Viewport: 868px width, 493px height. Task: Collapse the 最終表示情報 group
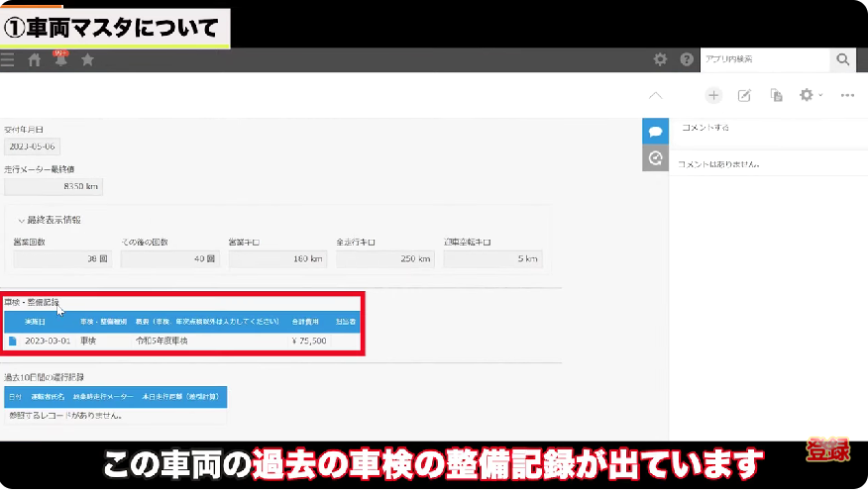[22, 220]
